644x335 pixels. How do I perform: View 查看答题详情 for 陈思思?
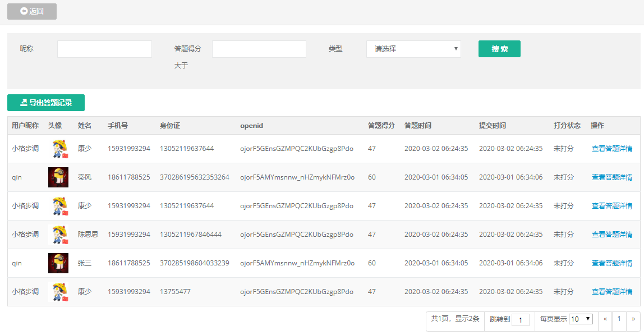(x=611, y=235)
